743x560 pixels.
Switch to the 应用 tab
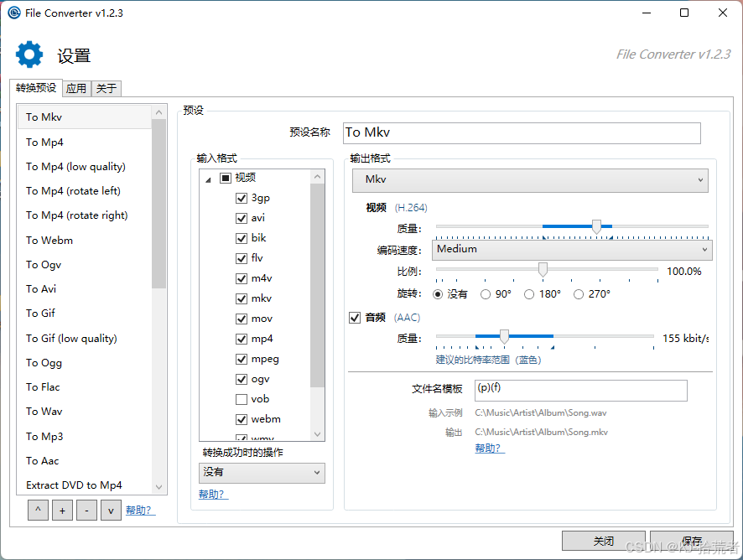point(76,88)
